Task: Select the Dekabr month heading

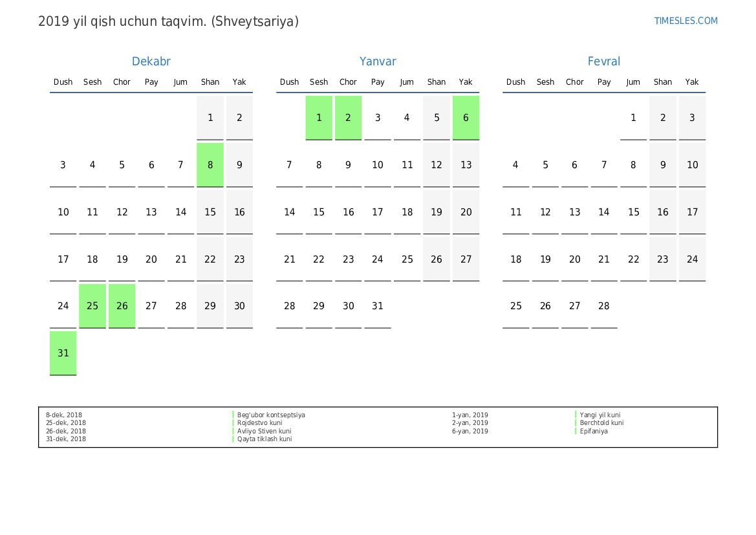Action: 151,61
